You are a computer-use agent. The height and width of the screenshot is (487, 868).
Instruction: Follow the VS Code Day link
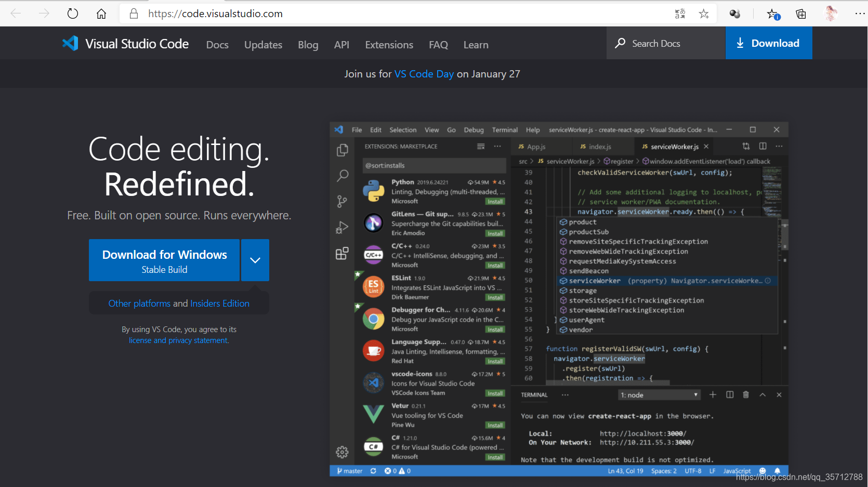(x=424, y=74)
